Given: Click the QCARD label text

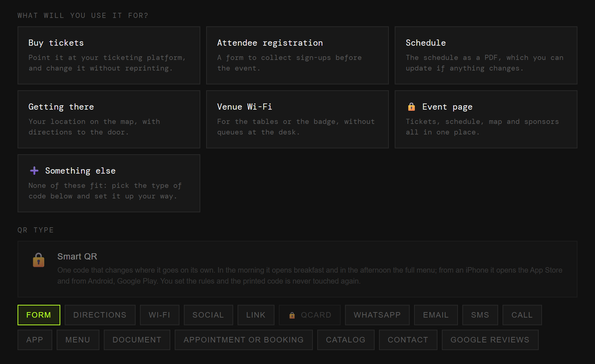Looking at the screenshot, I should pos(316,315).
